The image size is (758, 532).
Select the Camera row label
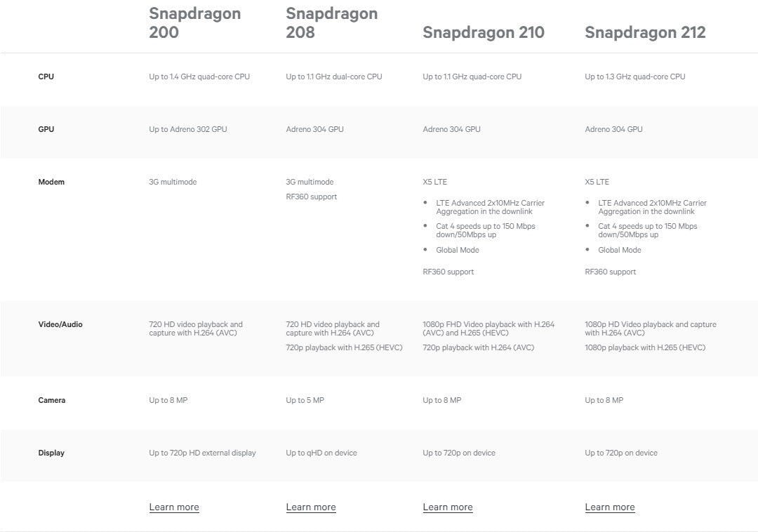pyautogui.click(x=52, y=400)
